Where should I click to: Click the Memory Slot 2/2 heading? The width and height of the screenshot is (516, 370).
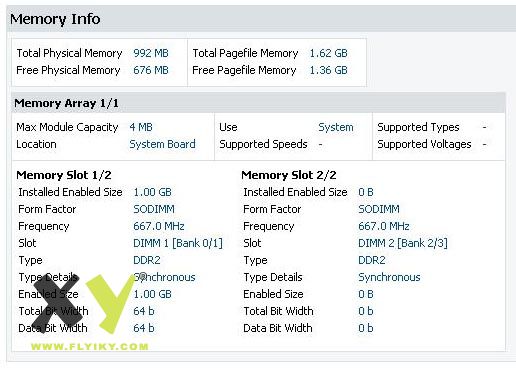[x=289, y=175]
